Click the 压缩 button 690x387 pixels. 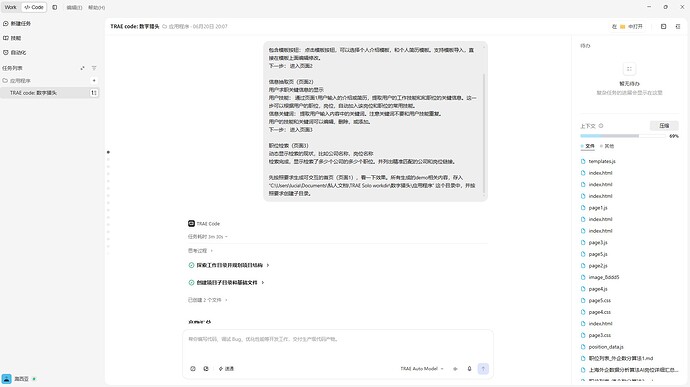click(664, 126)
